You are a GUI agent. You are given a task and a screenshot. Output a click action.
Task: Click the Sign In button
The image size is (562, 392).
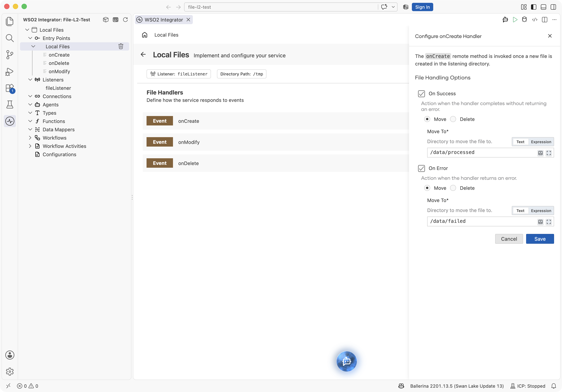pos(422,7)
